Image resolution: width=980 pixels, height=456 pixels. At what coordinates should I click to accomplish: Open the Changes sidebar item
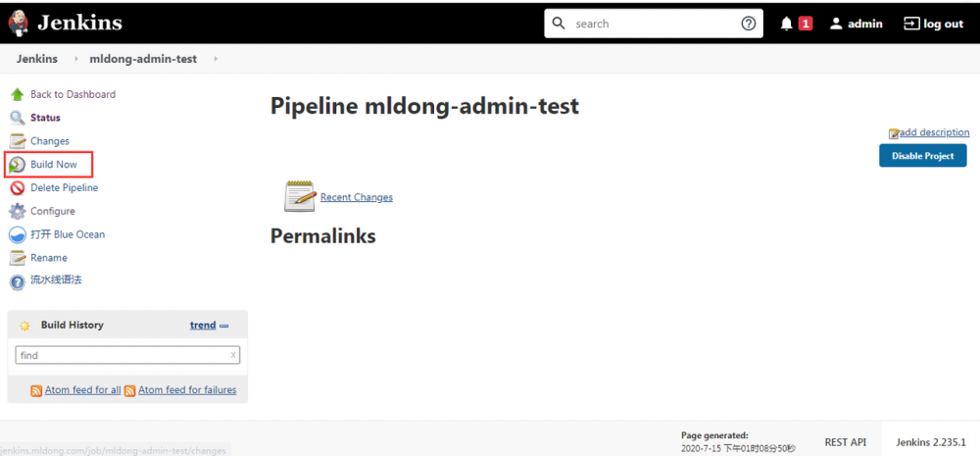[x=49, y=141]
